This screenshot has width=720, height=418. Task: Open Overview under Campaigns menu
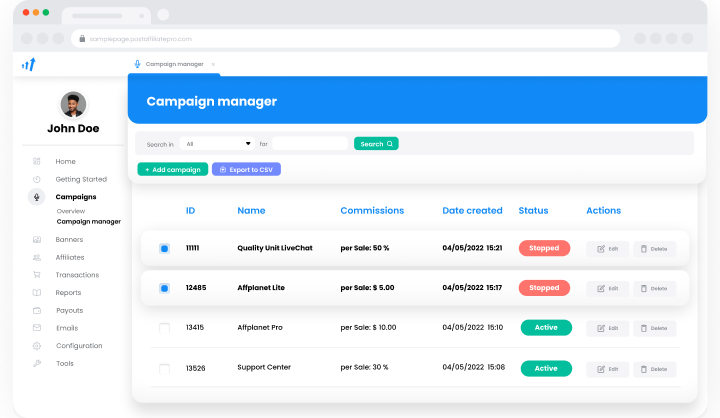click(71, 211)
